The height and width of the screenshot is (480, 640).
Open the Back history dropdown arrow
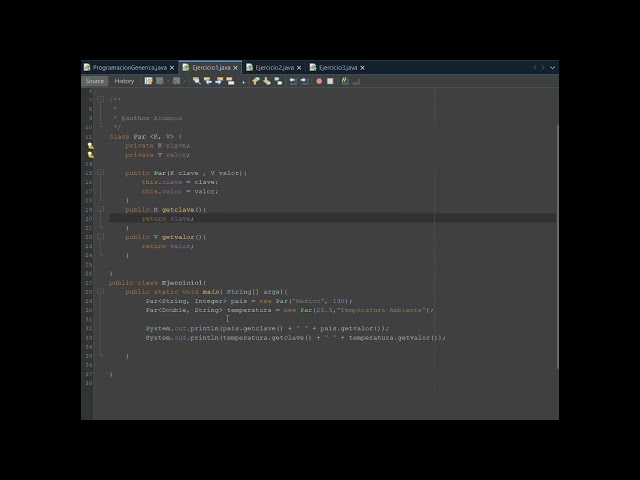[x=168, y=81]
